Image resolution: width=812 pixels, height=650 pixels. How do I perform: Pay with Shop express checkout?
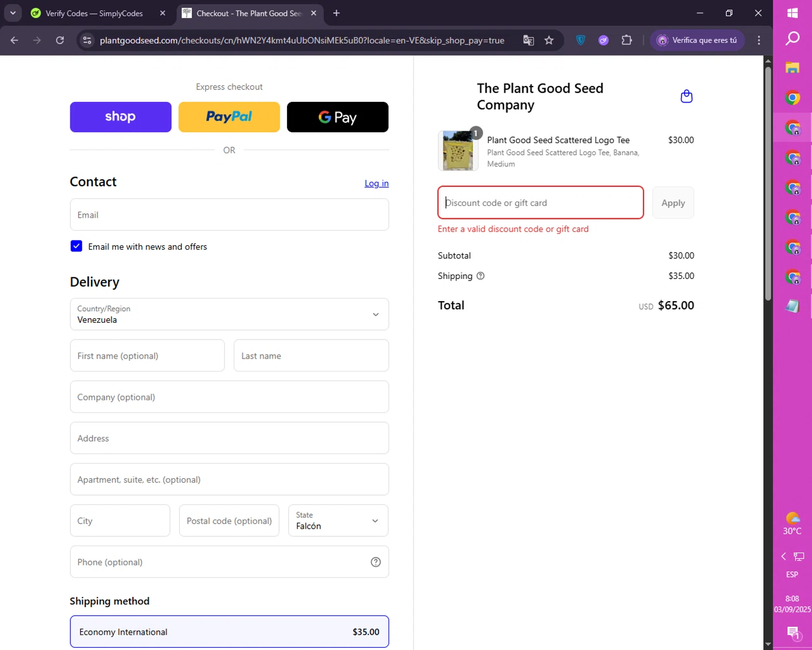(121, 117)
